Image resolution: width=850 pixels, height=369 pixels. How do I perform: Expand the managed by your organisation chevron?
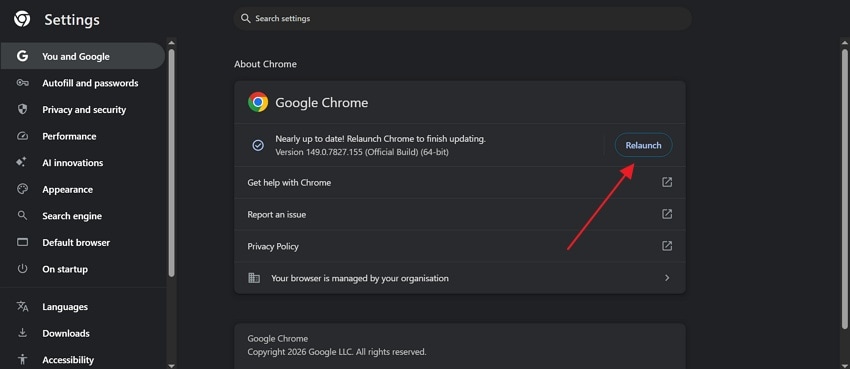(667, 278)
